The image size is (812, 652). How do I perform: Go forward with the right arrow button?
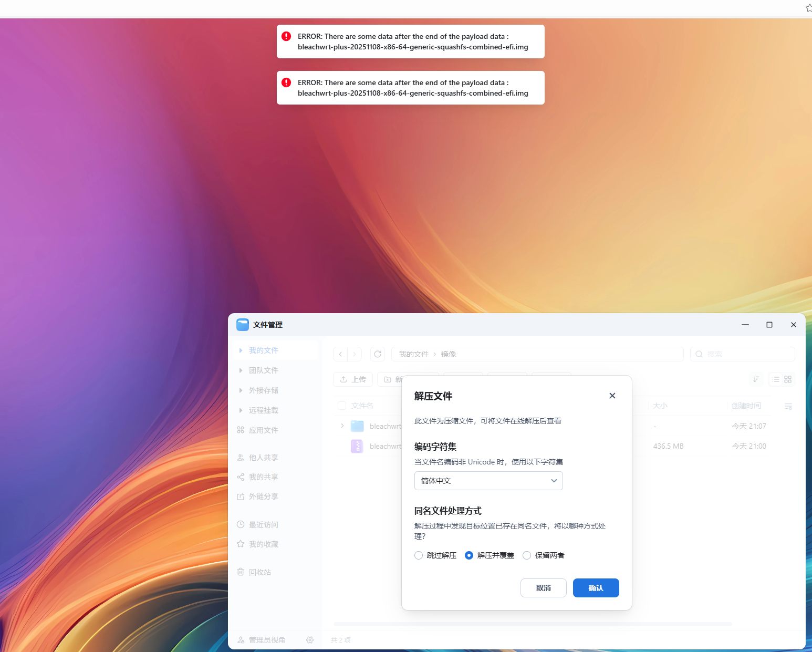pyautogui.click(x=355, y=354)
